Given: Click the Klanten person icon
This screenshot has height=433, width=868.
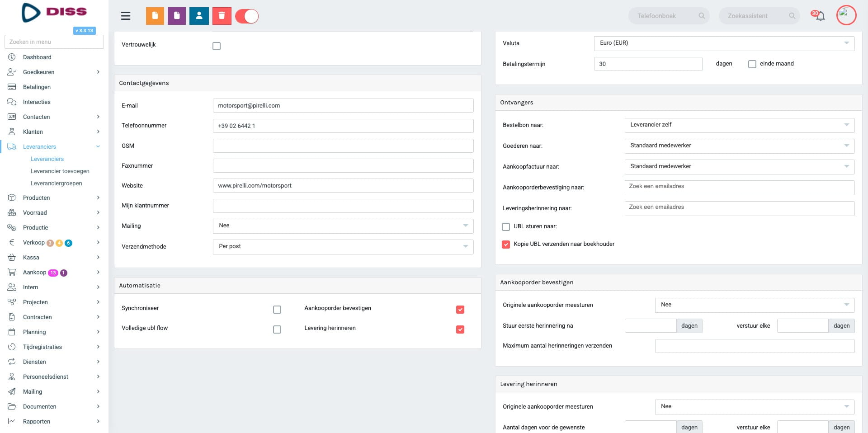Looking at the screenshot, I should (x=12, y=132).
